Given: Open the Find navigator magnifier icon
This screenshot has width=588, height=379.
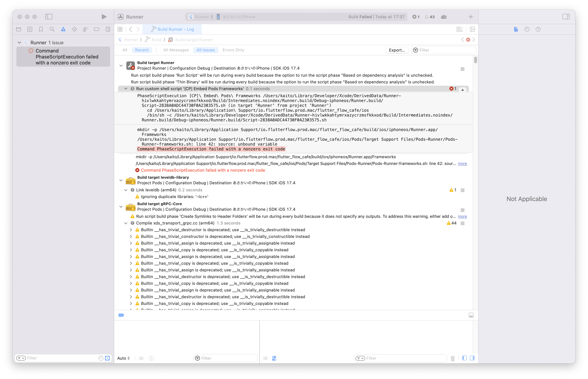Looking at the screenshot, I should coord(52,29).
